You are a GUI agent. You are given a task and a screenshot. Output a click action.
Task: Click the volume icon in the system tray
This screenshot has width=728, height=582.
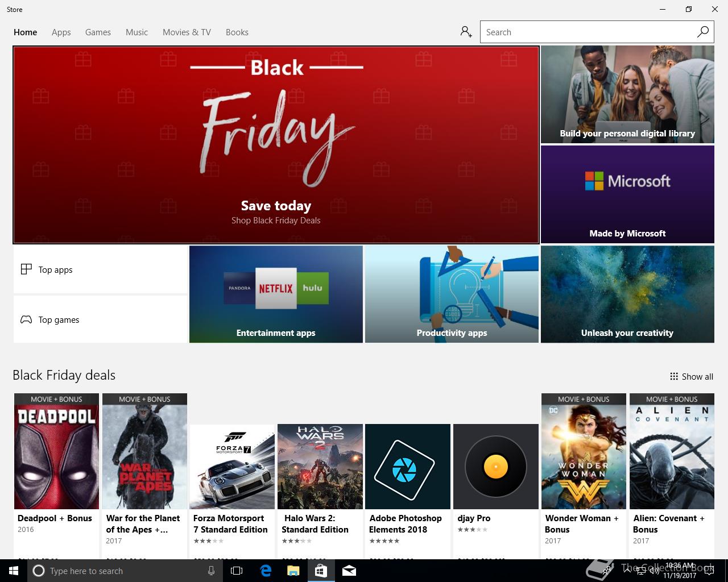coord(654,571)
